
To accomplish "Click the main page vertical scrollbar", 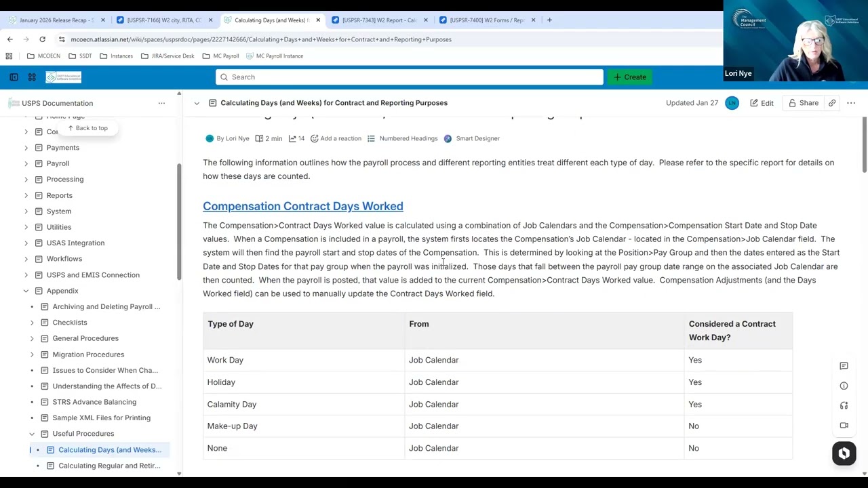I will [864, 144].
